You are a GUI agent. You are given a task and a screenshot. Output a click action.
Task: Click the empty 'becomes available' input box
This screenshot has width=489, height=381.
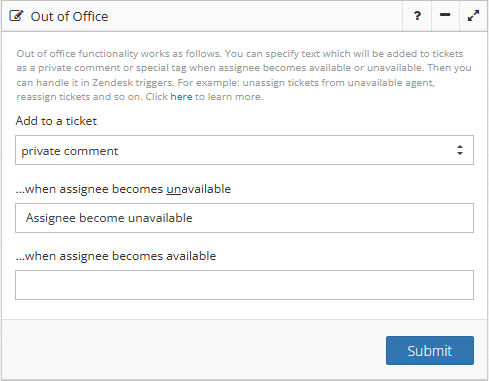click(x=244, y=285)
